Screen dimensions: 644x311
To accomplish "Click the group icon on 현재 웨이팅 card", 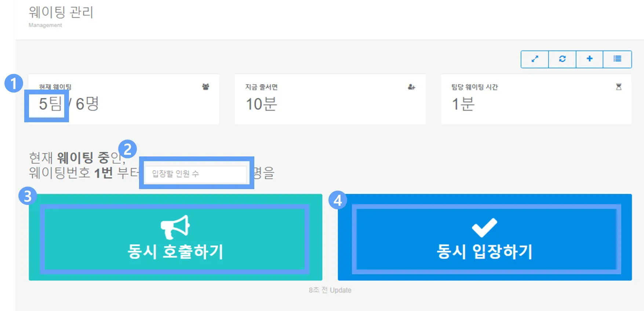I will point(205,87).
